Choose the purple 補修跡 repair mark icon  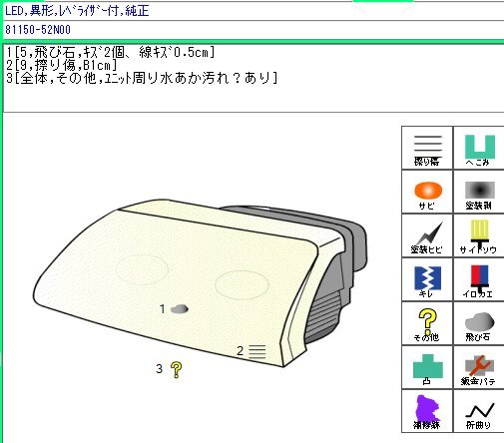427,412
